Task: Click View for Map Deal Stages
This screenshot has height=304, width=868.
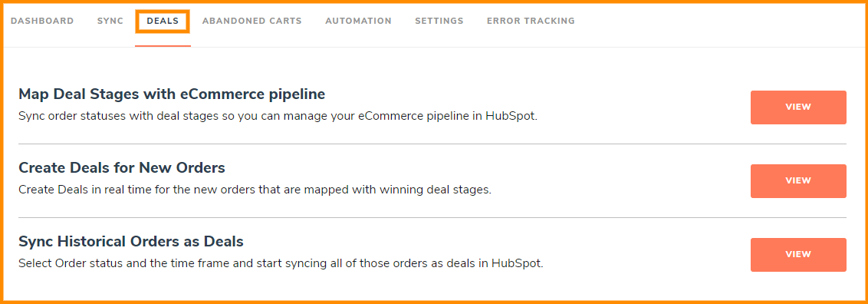Action: click(x=798, y=107)
